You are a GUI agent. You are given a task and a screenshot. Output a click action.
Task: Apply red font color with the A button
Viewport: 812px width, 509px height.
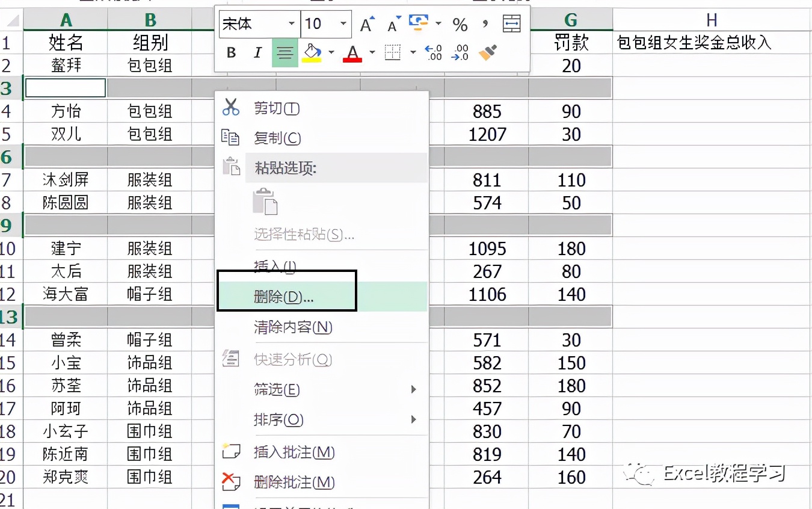pos(352,53)
